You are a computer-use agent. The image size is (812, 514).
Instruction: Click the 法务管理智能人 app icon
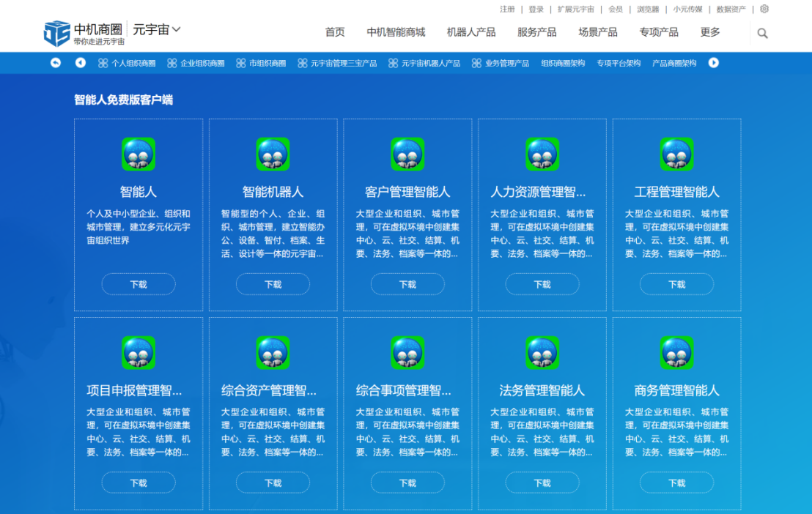[542, 353]
